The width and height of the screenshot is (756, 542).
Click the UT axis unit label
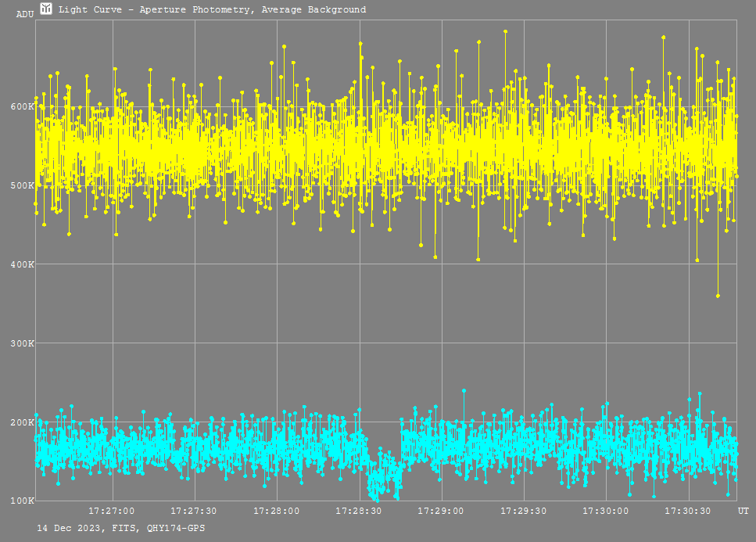coord(743,511)
